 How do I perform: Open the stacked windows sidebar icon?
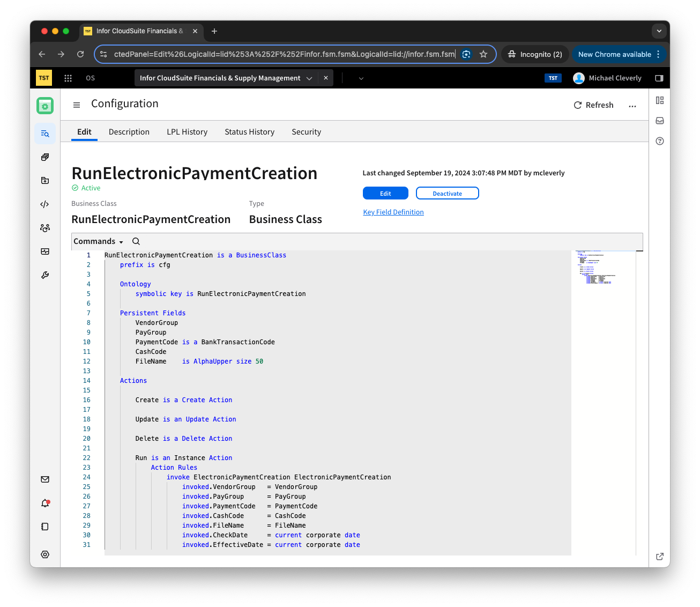pyautogui.click(x=45, y=157)
